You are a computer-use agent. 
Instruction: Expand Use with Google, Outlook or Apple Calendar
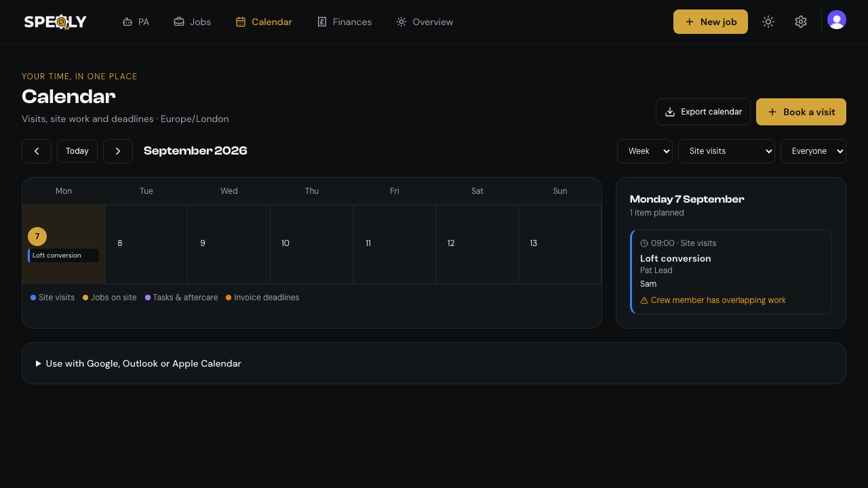pos(434,363)
